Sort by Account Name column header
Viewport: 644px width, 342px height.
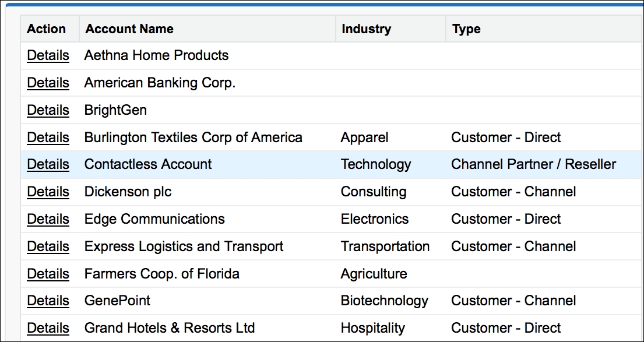coord(129,29)
